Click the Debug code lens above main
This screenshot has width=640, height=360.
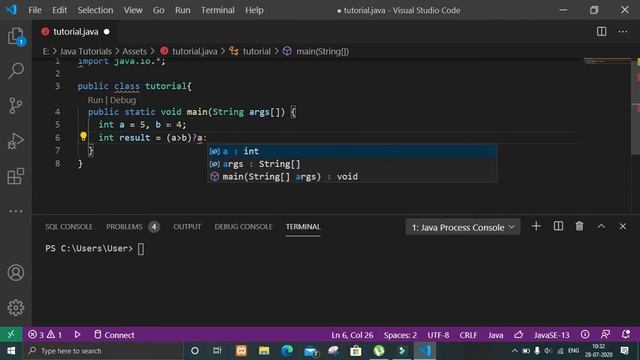123,100
